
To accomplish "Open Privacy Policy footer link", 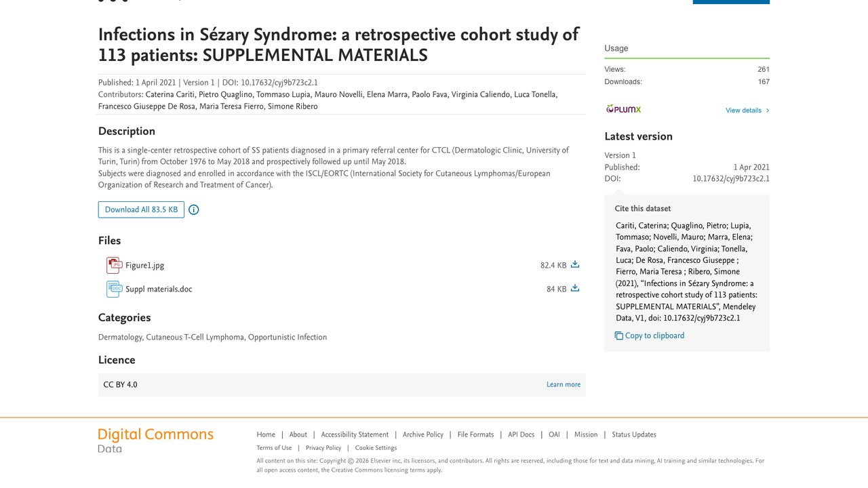I will (x=323, y=448).
